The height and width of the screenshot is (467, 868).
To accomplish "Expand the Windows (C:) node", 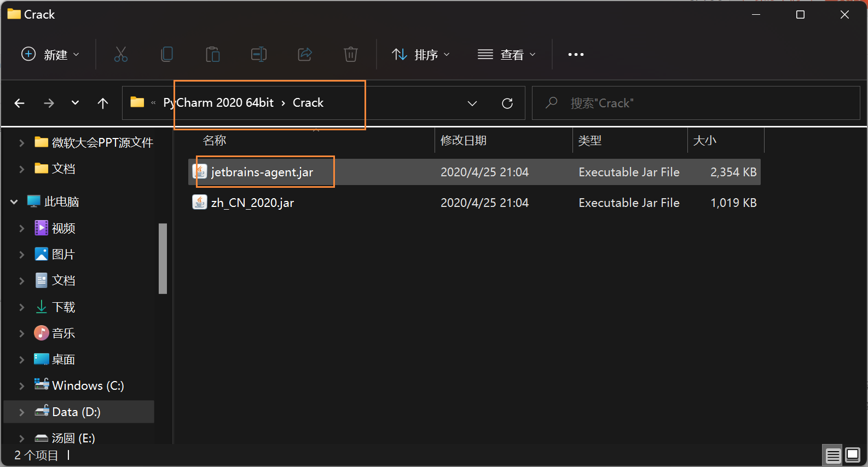I will coord(21,386).
